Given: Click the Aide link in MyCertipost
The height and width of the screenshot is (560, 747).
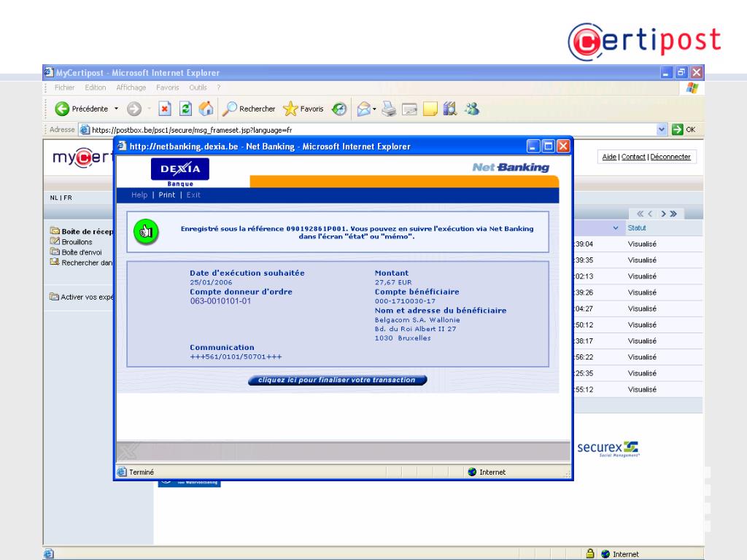Looking at the screenshot, I should coord(609,157).
